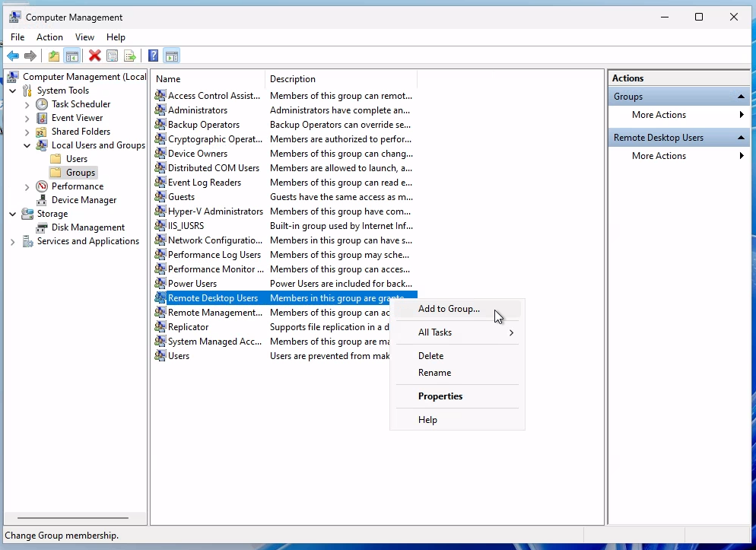This screenshot has height=550, width=756.
Task: Select the Administrators group icon
Action: click(160, 110)
